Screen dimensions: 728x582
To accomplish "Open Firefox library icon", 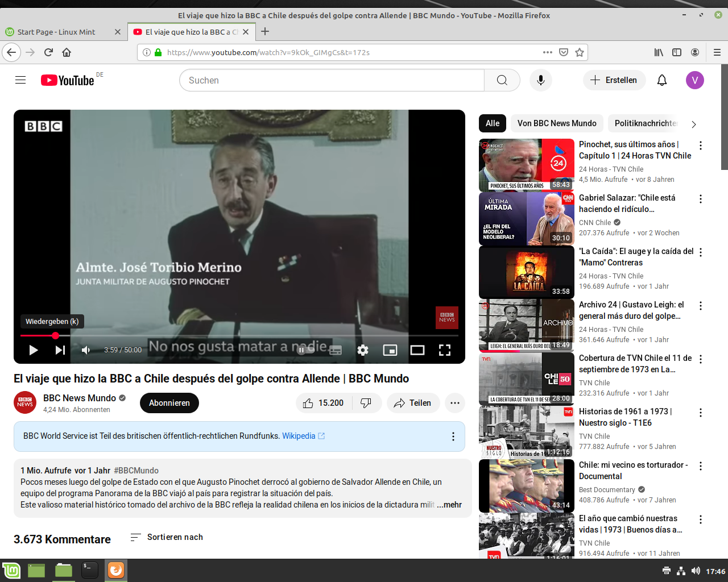I will [659, 52].
